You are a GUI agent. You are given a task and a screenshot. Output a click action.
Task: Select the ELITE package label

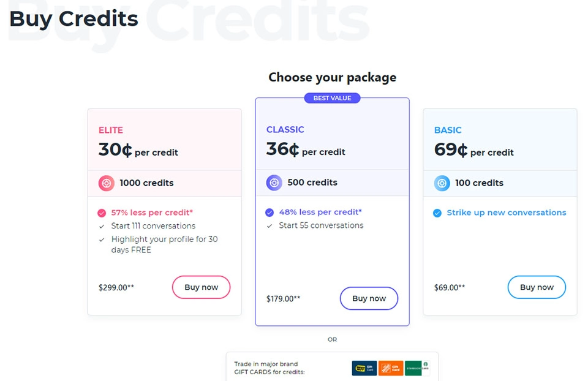[x=110, y=130]
